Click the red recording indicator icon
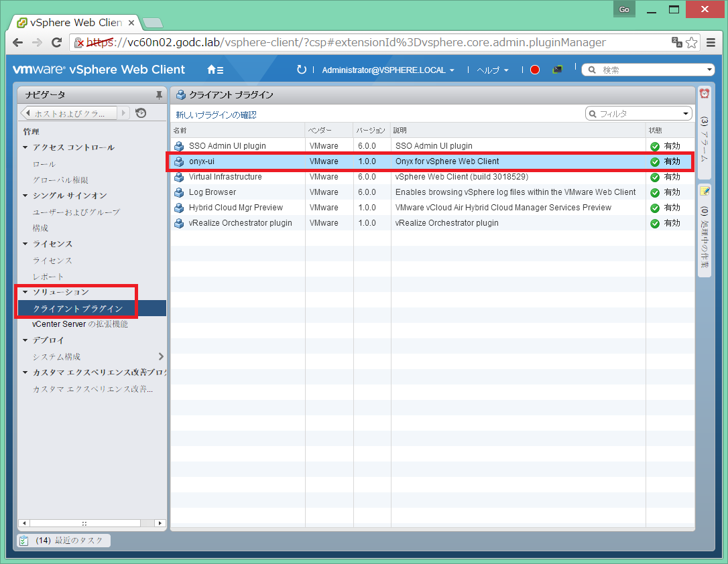This screenshot has width=728, height=564. pos(535,70)
